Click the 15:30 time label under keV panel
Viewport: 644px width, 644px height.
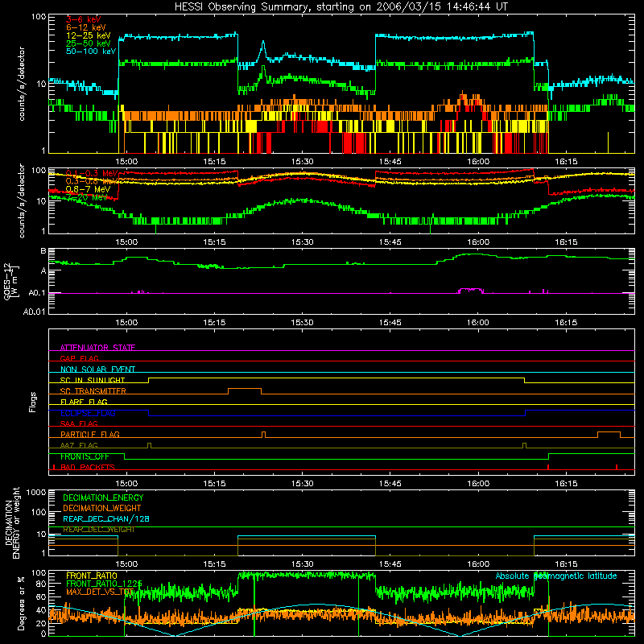click(x=303, y=162)
